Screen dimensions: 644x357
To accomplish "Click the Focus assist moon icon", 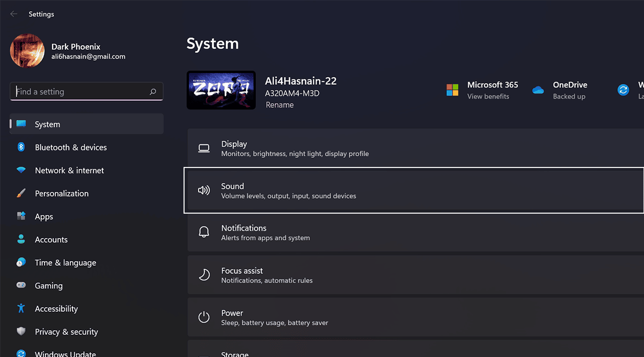I will (x=204, y=275).
